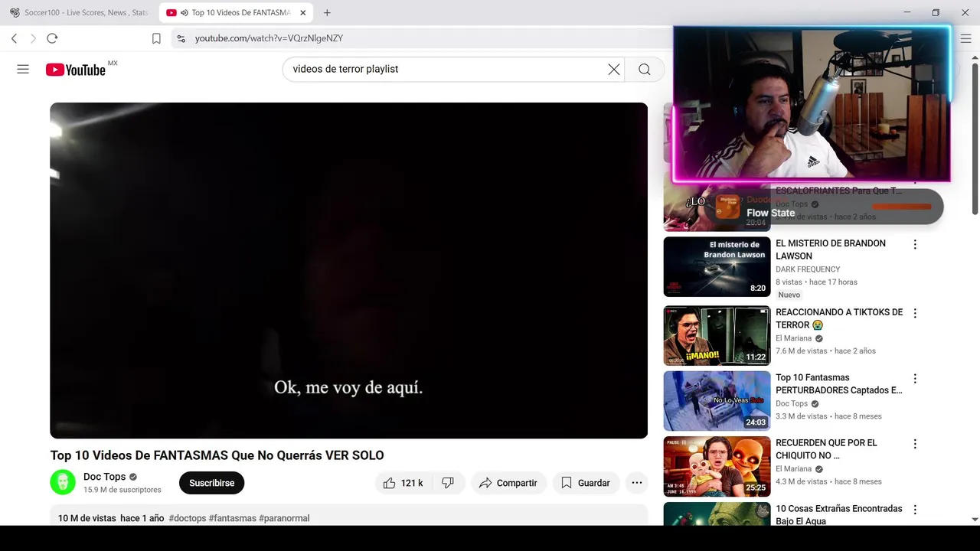Open the Recuerden Que Por El Chiquito thumbnail
The width and height of the screenshot is (980, 551).
[x=717, y=466]
